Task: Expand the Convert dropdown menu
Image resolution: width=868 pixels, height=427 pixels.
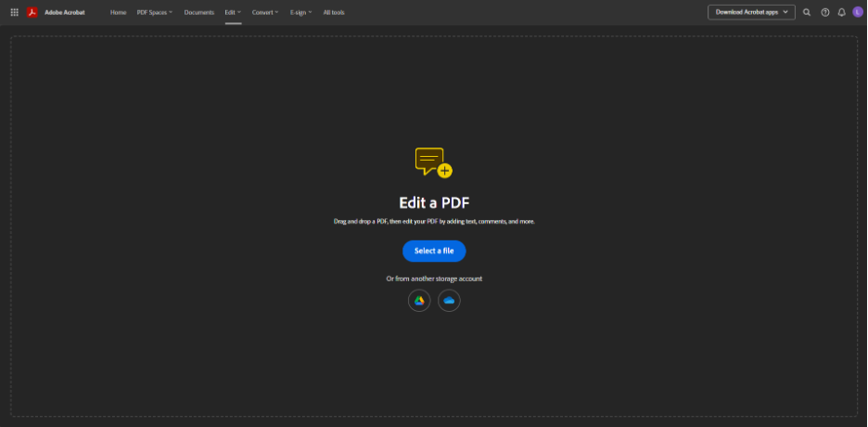Action: [265, 12]
